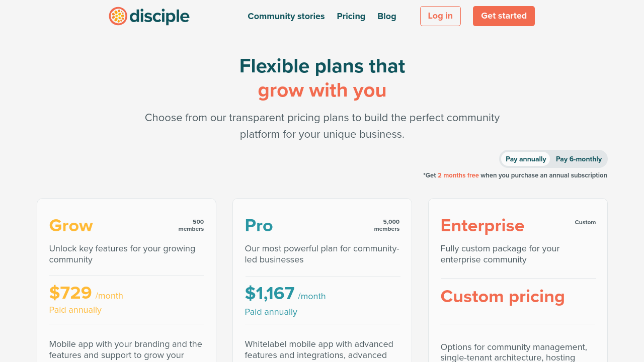Click the $729 per month price
The width and height of the screenshot is (644, 362).
tap(70, 293)
